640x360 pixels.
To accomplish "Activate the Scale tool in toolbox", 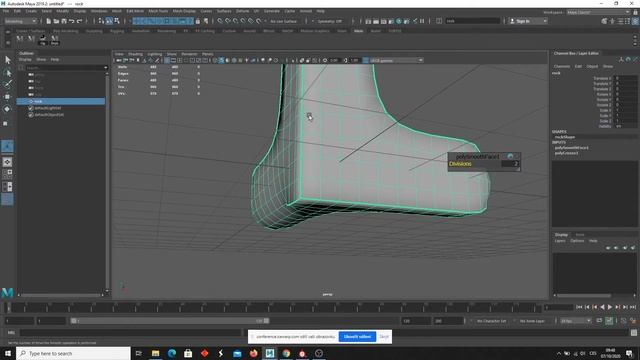I will coord(6,123).
